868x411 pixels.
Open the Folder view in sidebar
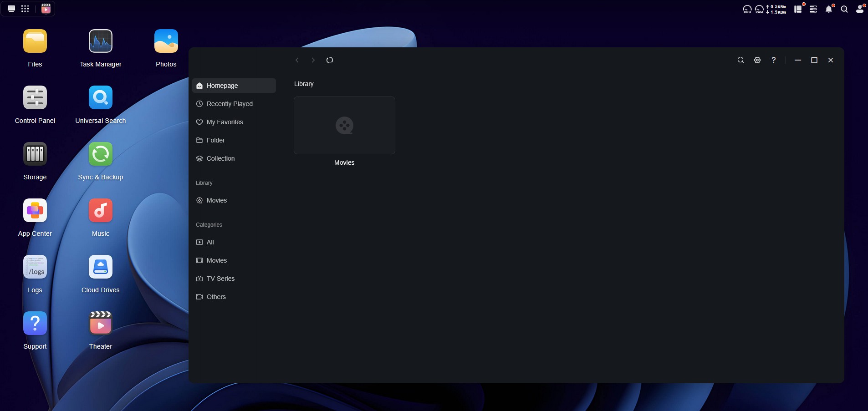click(215, 140)
